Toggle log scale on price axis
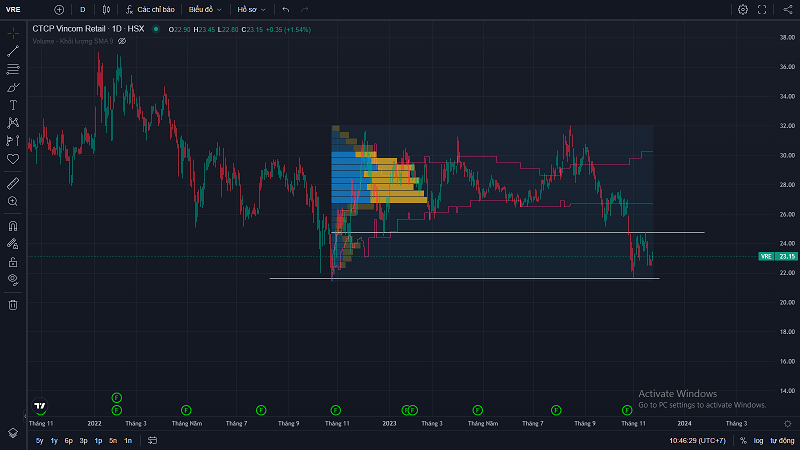The image size is (800, 450). point(758,440)
